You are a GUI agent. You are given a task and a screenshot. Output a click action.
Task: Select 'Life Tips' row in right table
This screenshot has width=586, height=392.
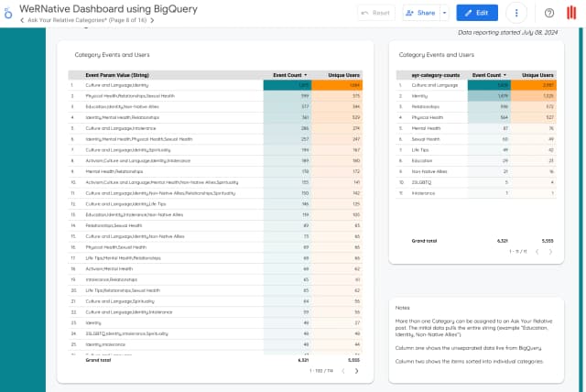476,150
